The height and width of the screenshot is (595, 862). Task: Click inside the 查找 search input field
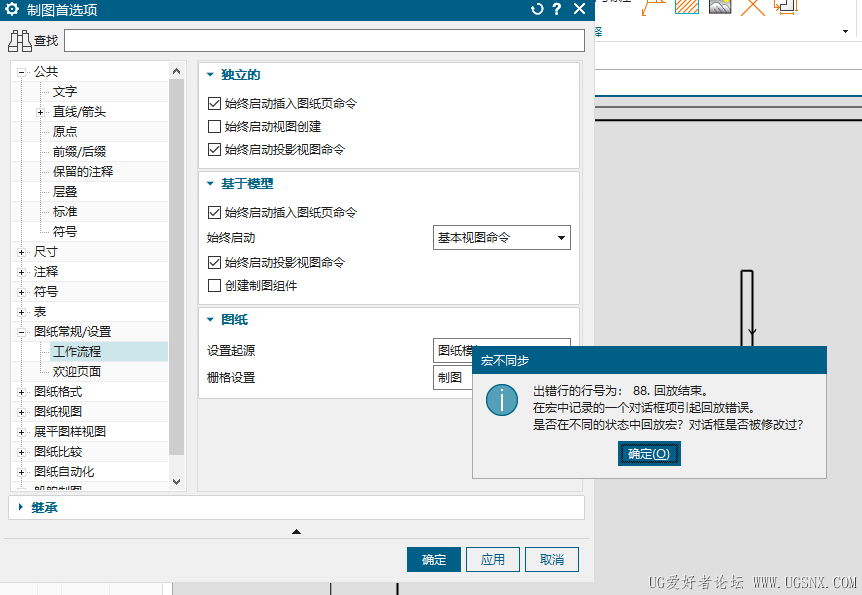pyautogui.click(x=320, y=40)
